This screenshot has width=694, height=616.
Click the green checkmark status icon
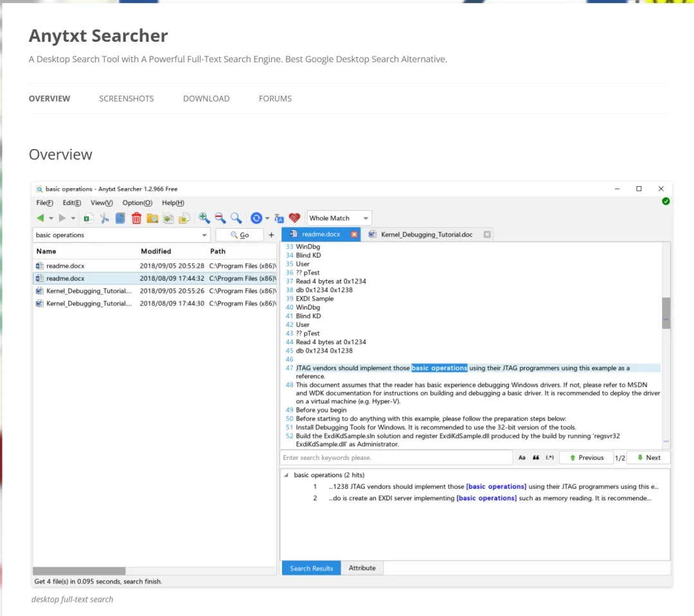pyautogui.click(x=666, y=201)
